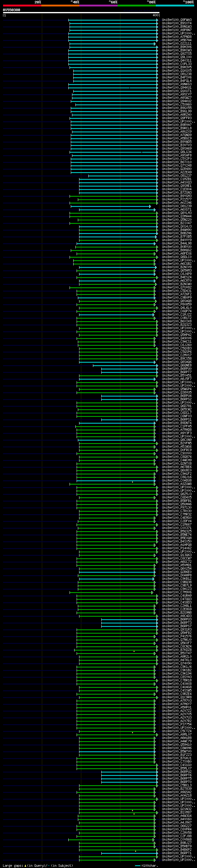
Task: Select the UniRef100_B5Y451 label
Action: 177,375
